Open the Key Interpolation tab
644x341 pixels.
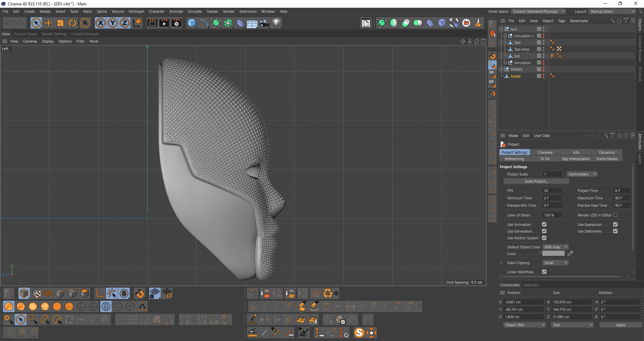576,159
